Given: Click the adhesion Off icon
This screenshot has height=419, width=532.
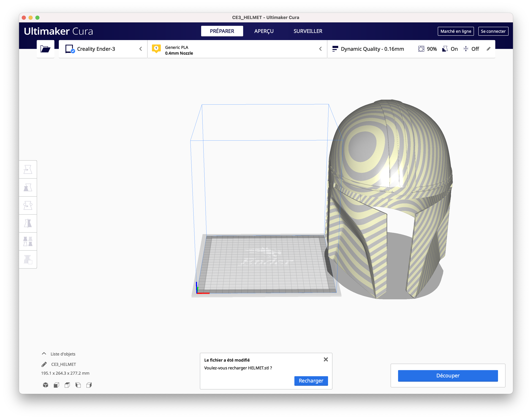Looking at the screenshot, I should (466, 49).
